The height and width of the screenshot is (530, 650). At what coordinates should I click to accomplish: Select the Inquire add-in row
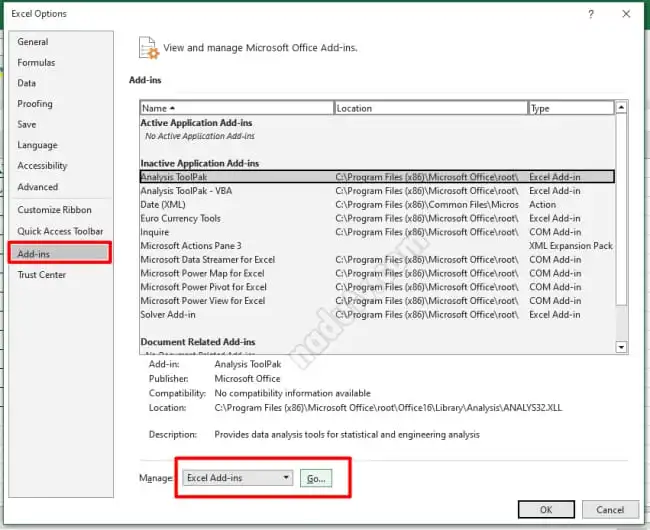377,232
